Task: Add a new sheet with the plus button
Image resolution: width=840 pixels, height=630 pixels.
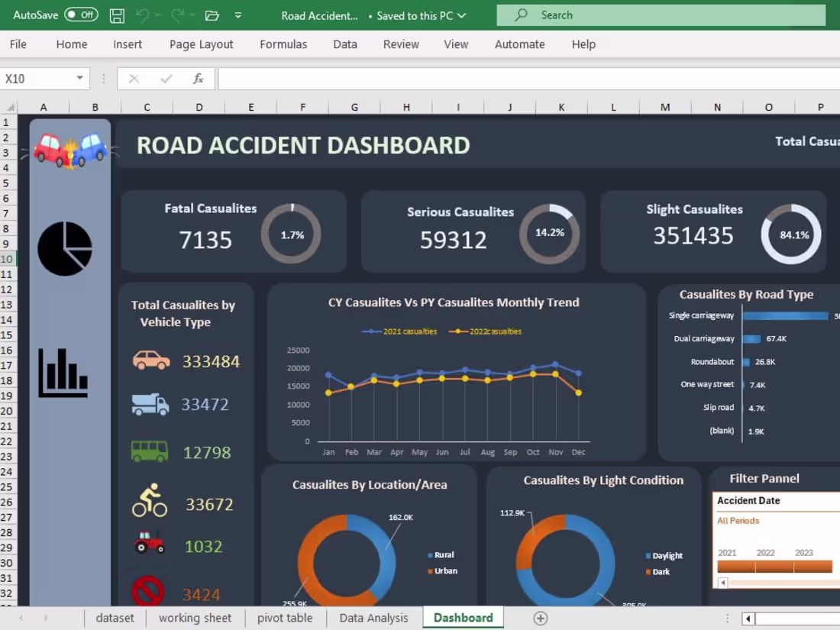Action: 540,618
